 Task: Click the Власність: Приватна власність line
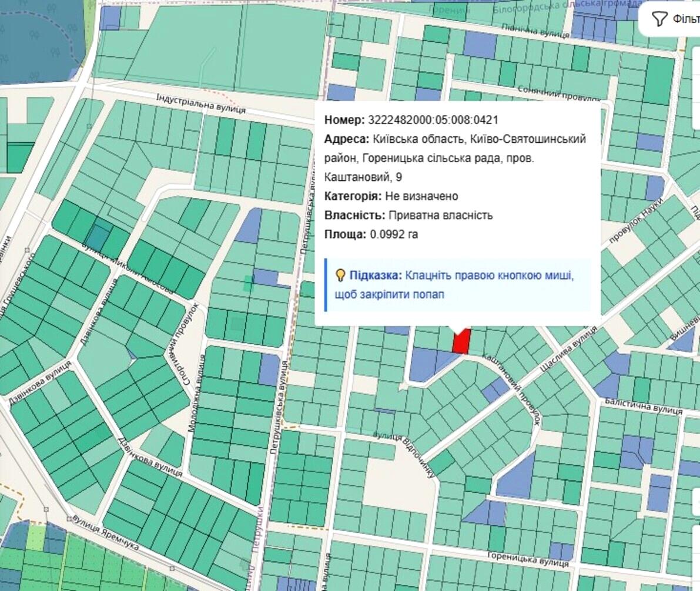point(408,215)
